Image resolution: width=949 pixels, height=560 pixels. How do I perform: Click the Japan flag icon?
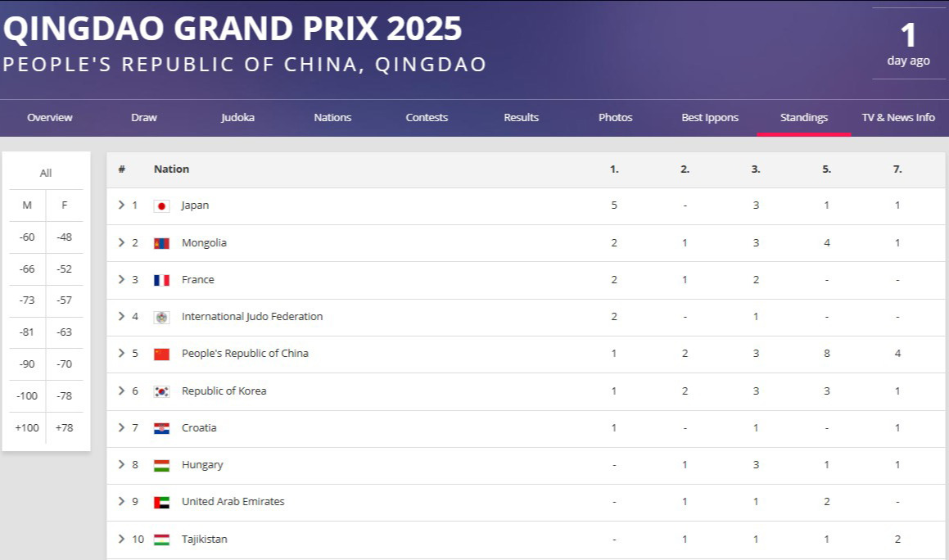pos(161,206)
